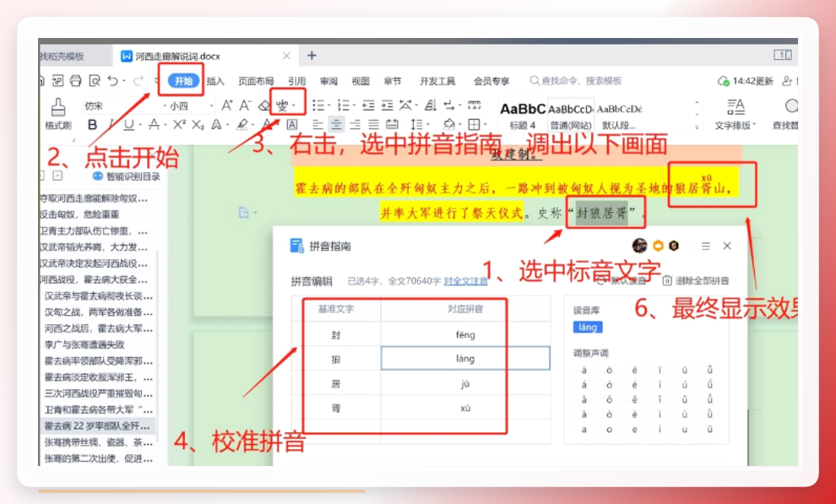The height and width of the screenshot is (504, 836).
Task: Select outline item 反击匈奴，危险重重
Action: tap(80, 214)
